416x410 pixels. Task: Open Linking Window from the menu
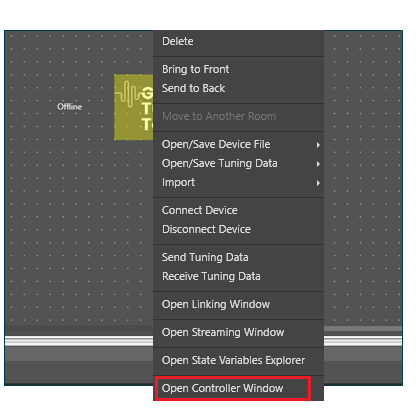tap(238, 304)
